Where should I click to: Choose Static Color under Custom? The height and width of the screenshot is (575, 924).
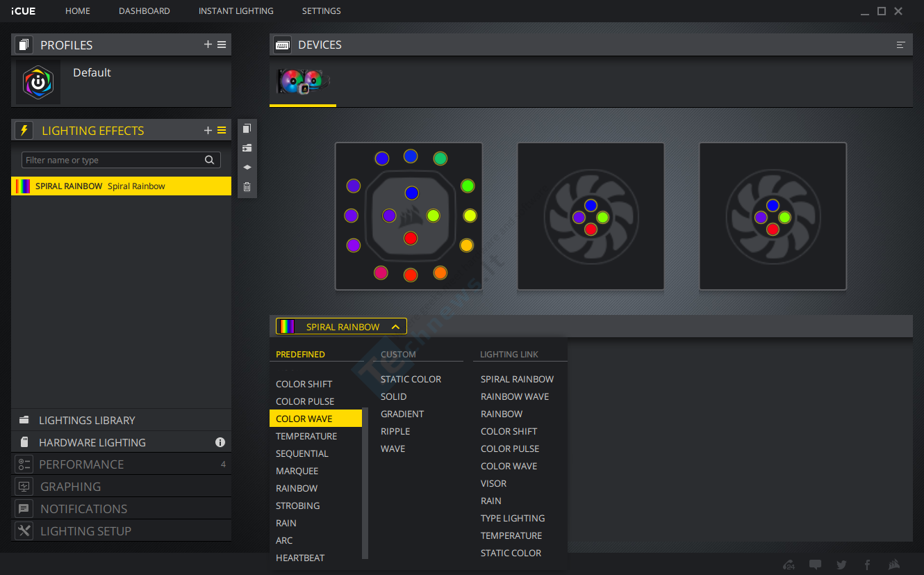(411, 379)
